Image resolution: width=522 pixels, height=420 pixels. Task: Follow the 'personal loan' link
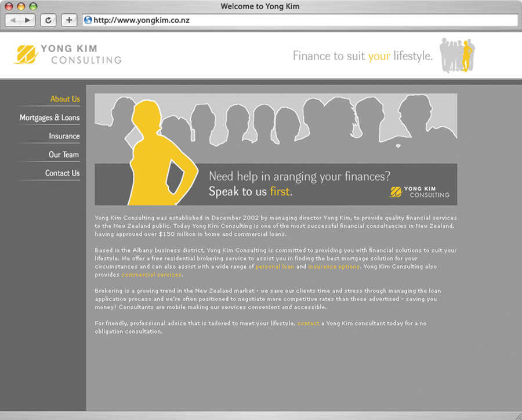click(x=275, y=266)
